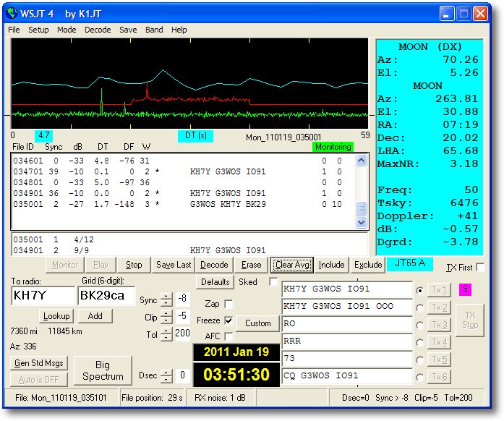The height and width of the screenshot is (421, 504).
Task: Select the Tx3 radio button
Action: pos(419,326)
